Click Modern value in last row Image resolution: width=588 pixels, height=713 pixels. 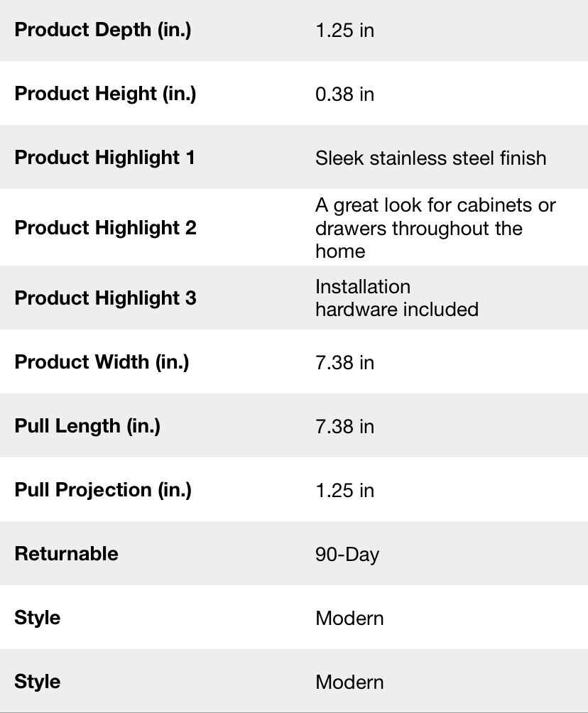point(349,682)
